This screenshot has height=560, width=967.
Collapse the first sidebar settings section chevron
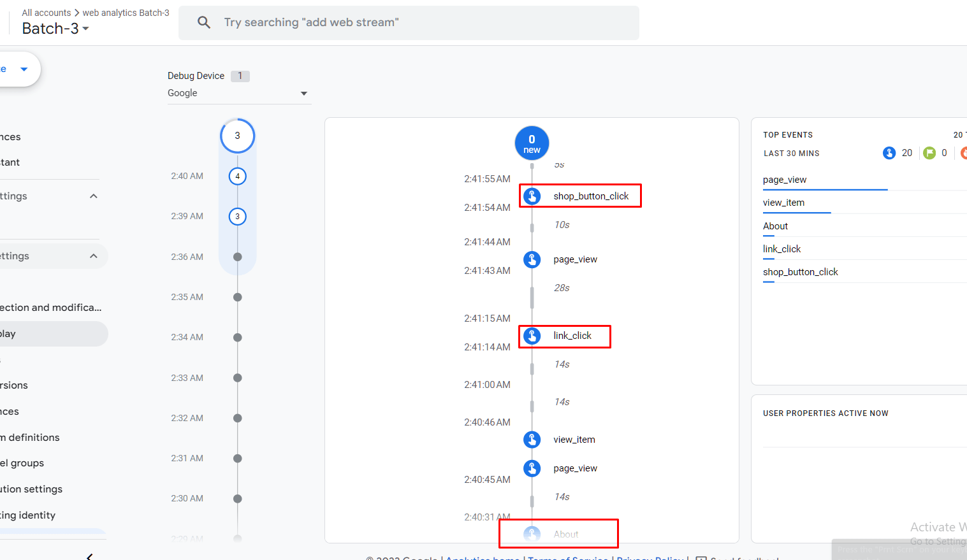pos(94,196)
